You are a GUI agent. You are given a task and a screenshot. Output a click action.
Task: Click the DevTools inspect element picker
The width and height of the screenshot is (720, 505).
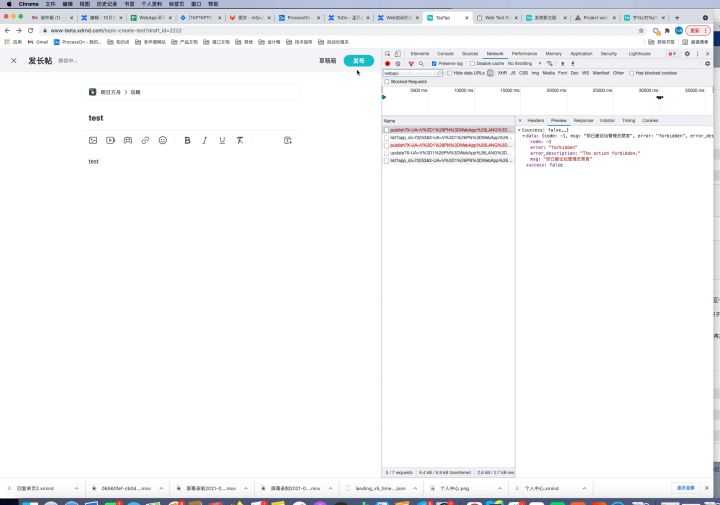click(388, 54)
